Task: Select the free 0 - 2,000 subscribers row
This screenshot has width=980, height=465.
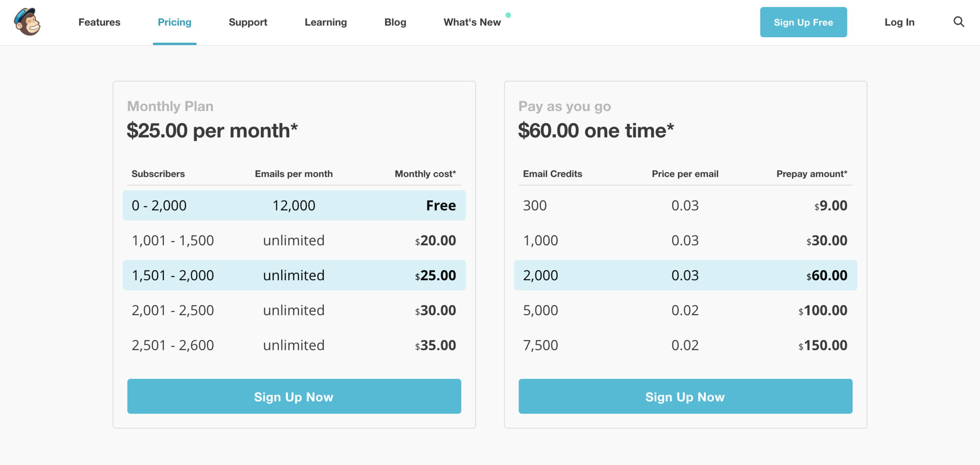Action: click(x=294, y=205)
